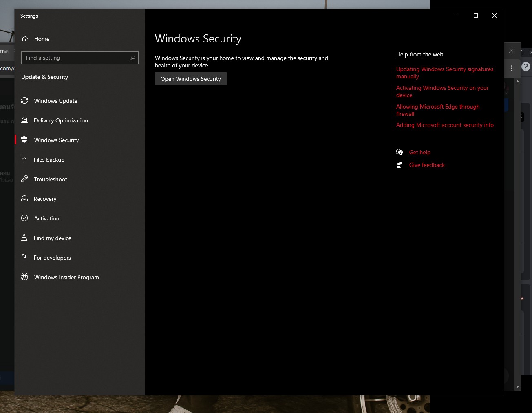Go to Delivery Optimization settings
This screenshot has height=413, width=532.
pyautogui.click(x=61, y=120)
